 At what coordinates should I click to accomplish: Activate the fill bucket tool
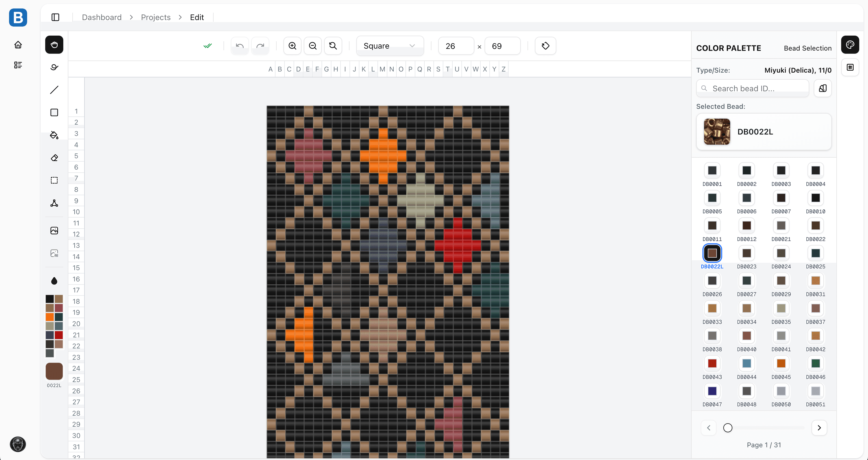click(x=54, y=135)
